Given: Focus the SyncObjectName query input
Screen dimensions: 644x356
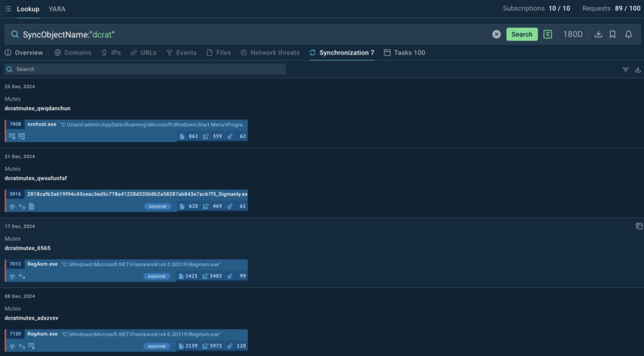Looking at the screenshot, I should point(252,35).
